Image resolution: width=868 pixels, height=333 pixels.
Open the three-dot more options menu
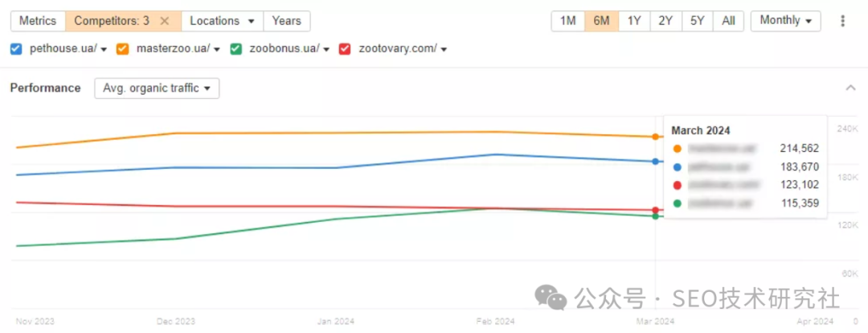842,21
